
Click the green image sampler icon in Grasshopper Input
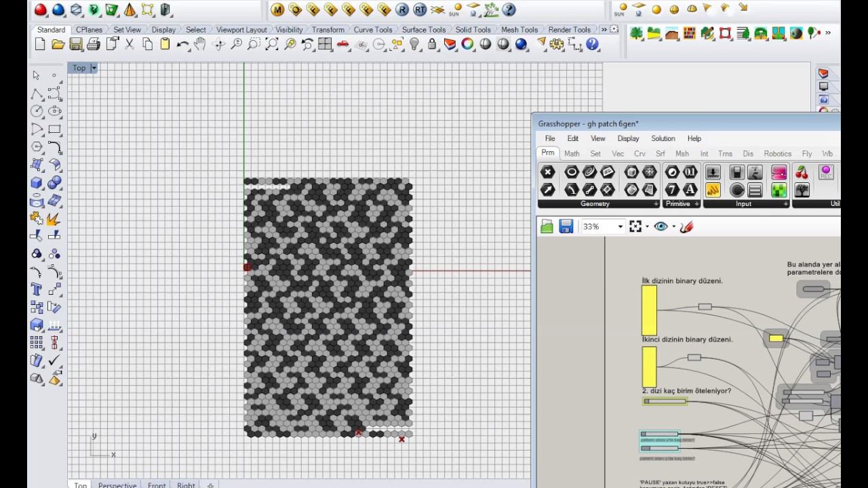pyautogui.click(x=778, y=190)
